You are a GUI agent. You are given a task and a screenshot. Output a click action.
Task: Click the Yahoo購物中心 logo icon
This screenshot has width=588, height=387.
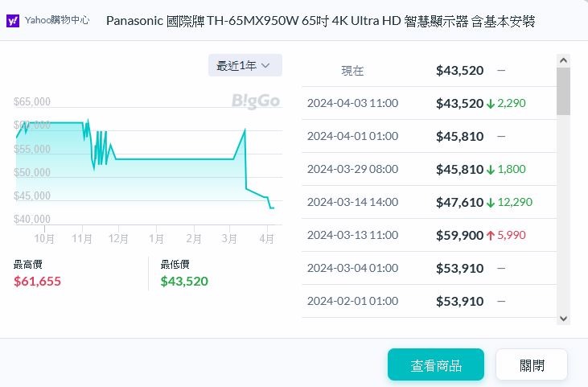click(14, 20)
